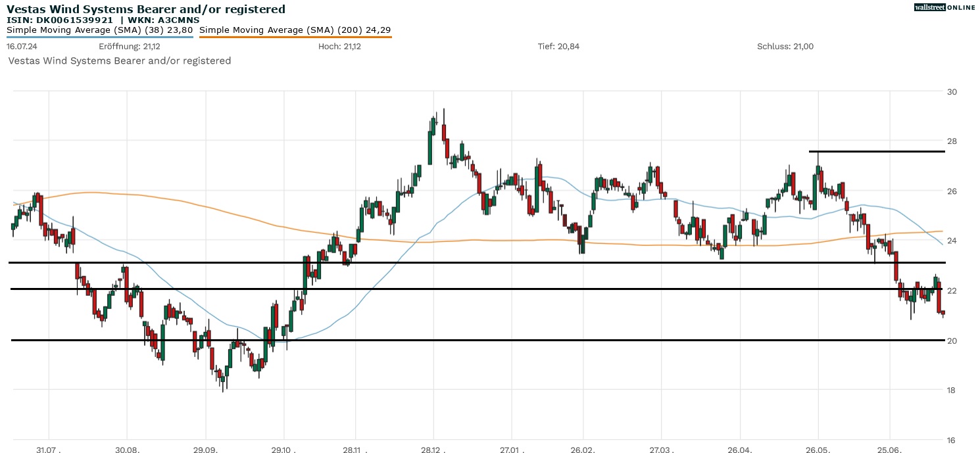Click the Hoch 21,12 value
Image resolution: width=980 pixels, height=453 pixels.
(x=339, y=46)
